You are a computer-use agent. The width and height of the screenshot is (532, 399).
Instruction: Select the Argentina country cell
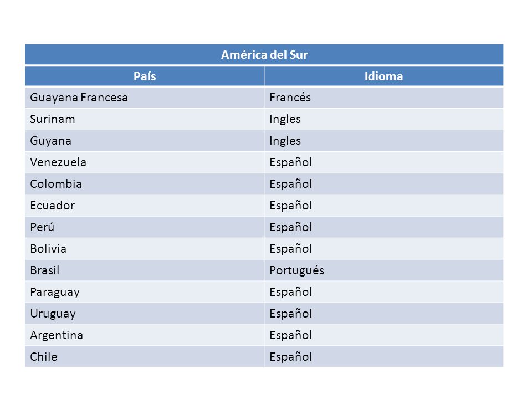(x=145, y=335)
